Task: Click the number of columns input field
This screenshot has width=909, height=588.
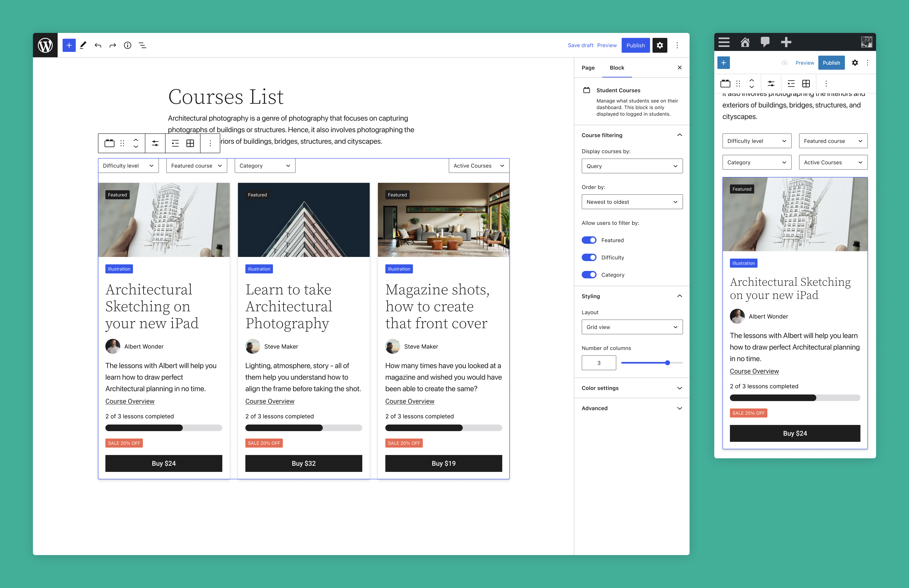Action: [599, 363]
